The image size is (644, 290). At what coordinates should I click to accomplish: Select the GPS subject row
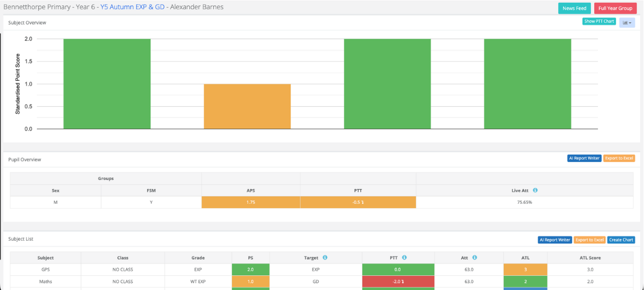point(322,269)
